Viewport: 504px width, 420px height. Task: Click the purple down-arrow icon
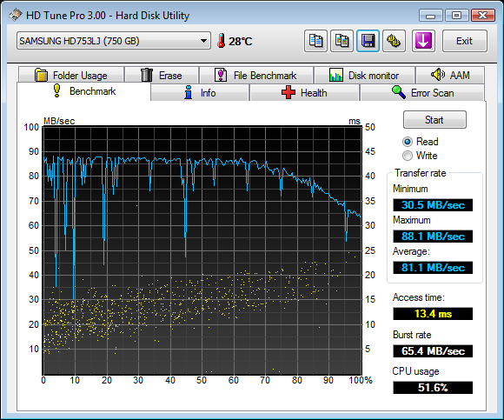coord(423,41)
